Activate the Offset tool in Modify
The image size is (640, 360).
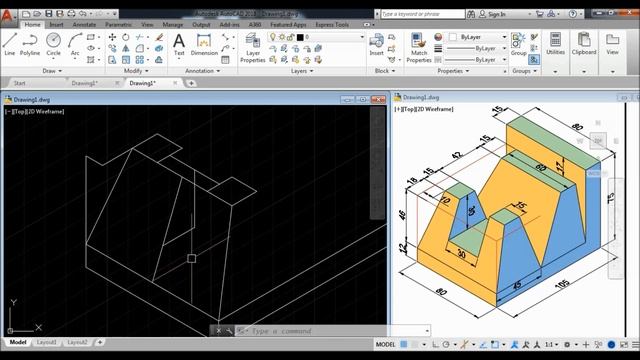click(159, 60)
